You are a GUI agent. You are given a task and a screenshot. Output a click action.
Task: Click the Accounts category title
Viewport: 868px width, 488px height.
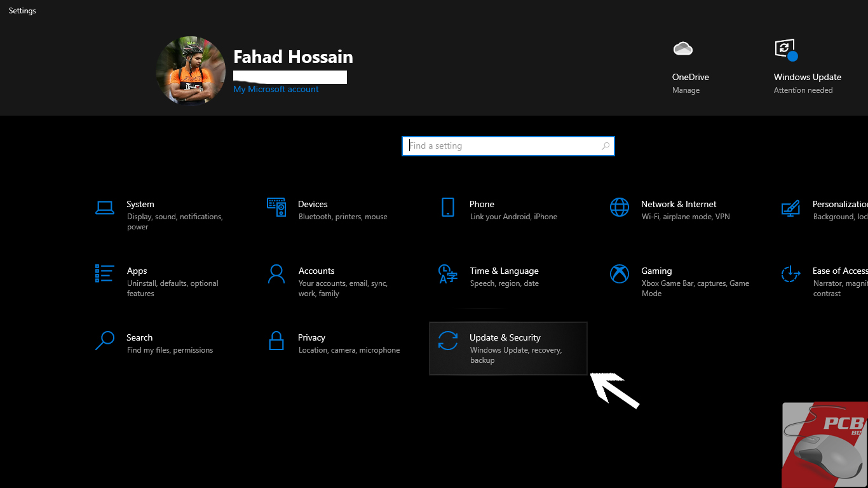(316, 271)
